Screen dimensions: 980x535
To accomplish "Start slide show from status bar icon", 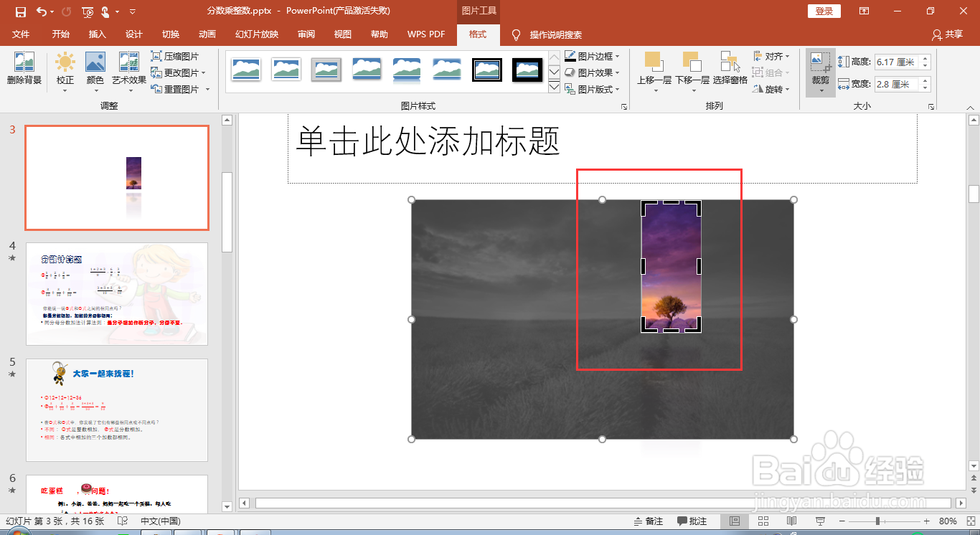I will pyautogui.click(x=821, y=521).
